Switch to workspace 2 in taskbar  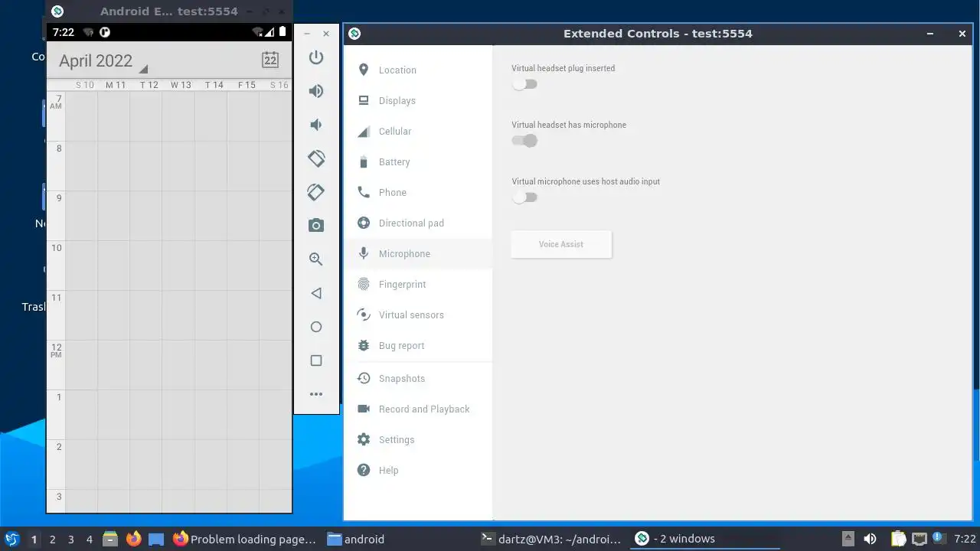(52, 540)
